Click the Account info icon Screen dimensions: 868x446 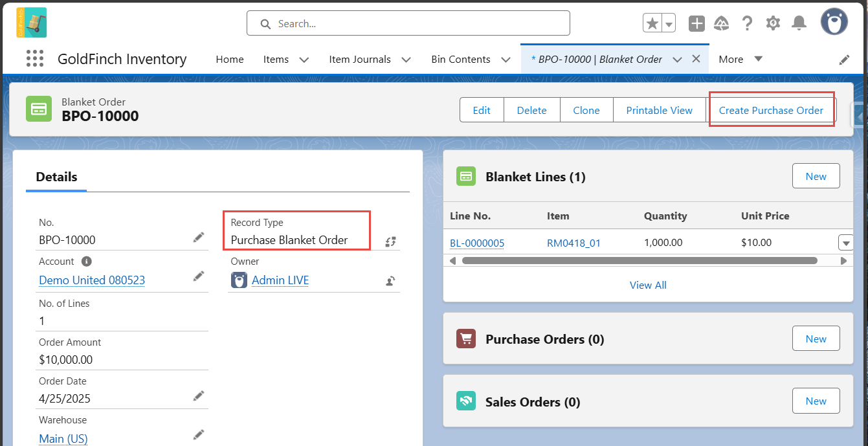click(87, 262)
